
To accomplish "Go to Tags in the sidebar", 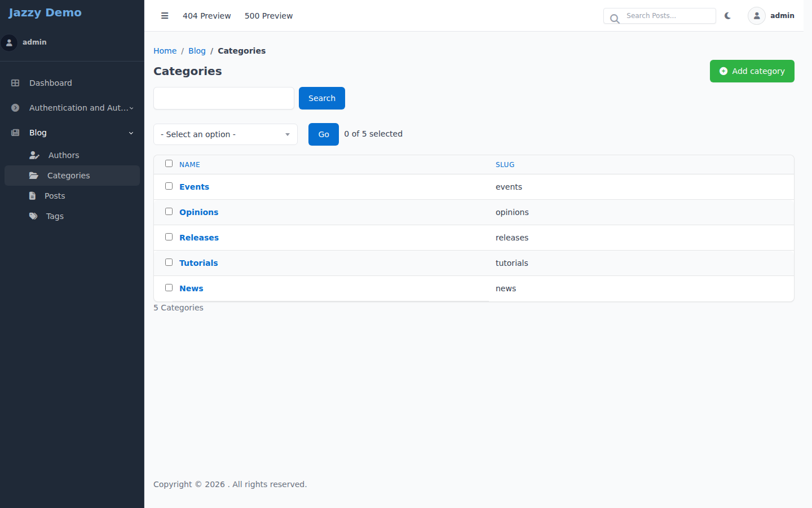I will (72, 216).
